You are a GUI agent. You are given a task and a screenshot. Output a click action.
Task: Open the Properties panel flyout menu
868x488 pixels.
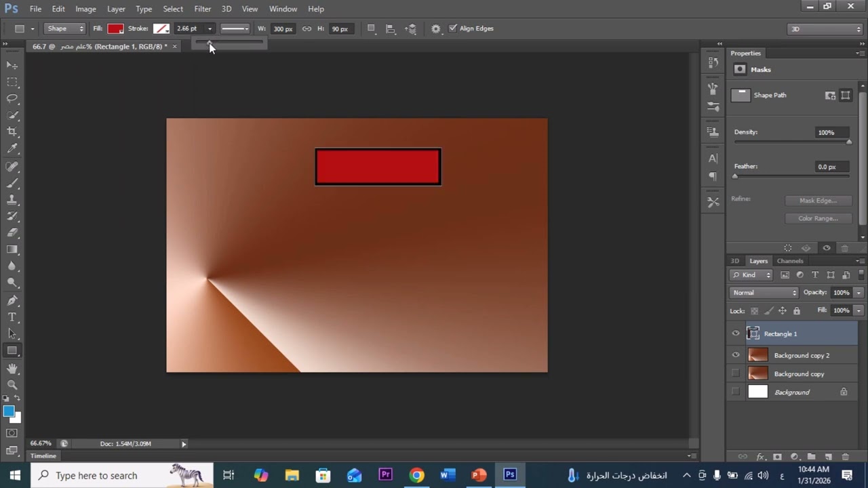coord(860,53)
